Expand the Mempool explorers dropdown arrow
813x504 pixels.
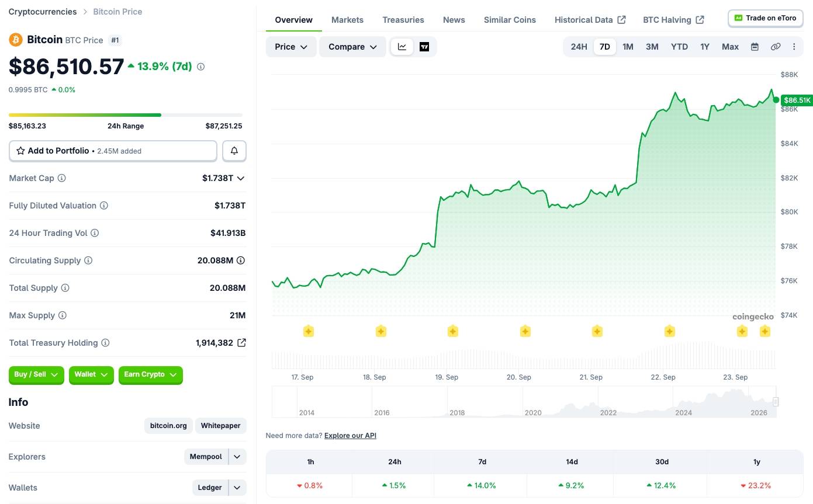(x=237, y=457)
